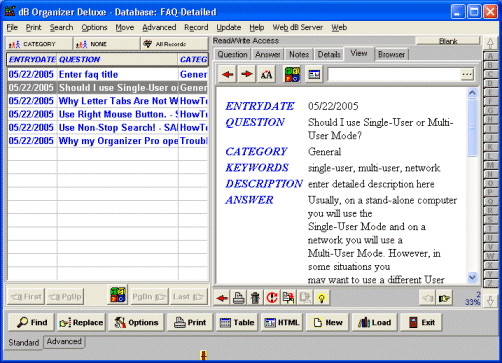502x363 pixels.
Task: Switch to the Standard toolbar tab
Action: click(24, 342)
